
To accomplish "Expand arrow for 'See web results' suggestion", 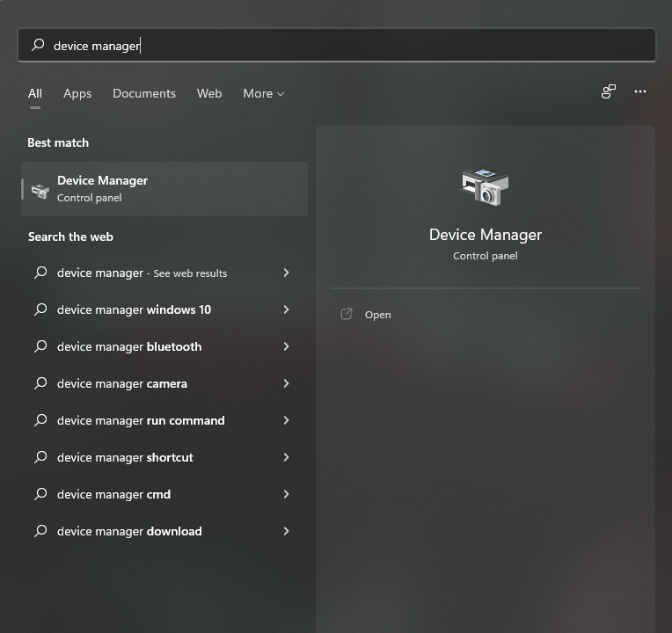I will [x=286, y=273].
